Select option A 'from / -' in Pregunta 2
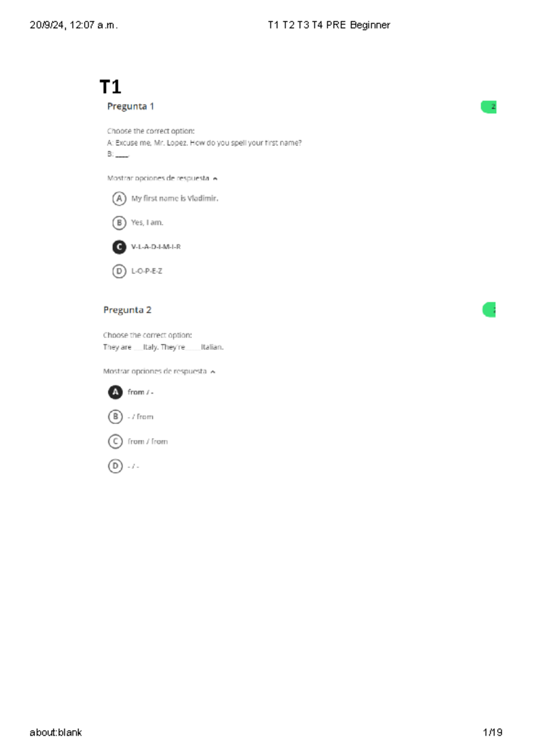Viewport: 534px width, 756px height. 115,392
